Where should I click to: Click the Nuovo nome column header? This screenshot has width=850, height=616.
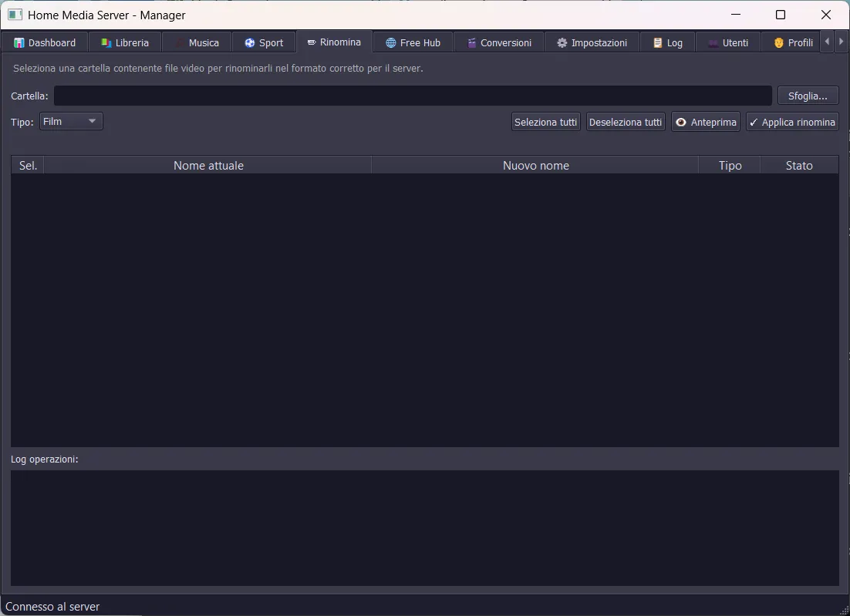(535, 165)
